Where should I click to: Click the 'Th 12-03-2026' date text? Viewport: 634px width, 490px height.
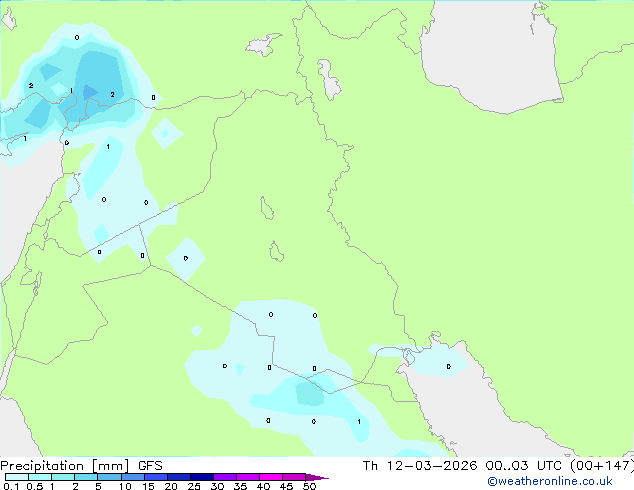[x=420, y=466]
